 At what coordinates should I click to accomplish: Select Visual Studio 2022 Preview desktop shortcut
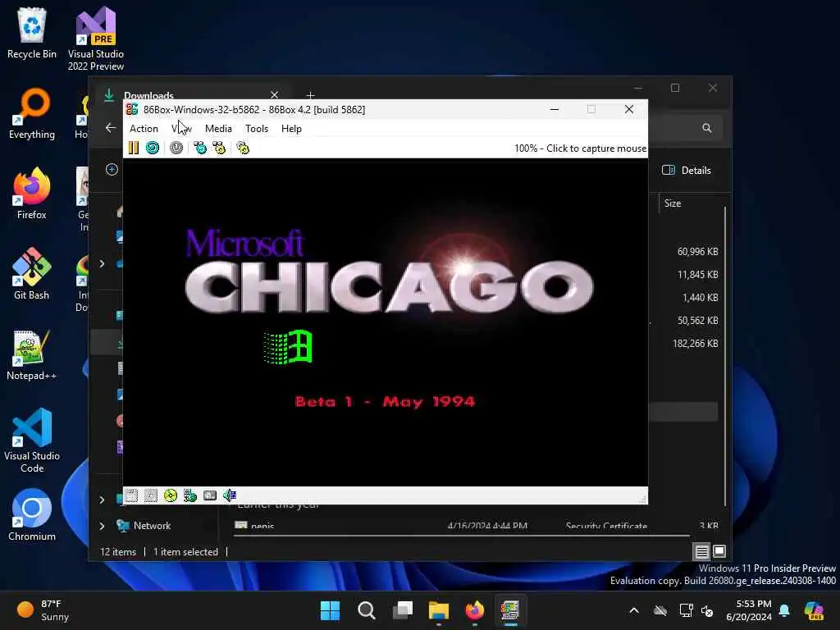tap(96, 39)
